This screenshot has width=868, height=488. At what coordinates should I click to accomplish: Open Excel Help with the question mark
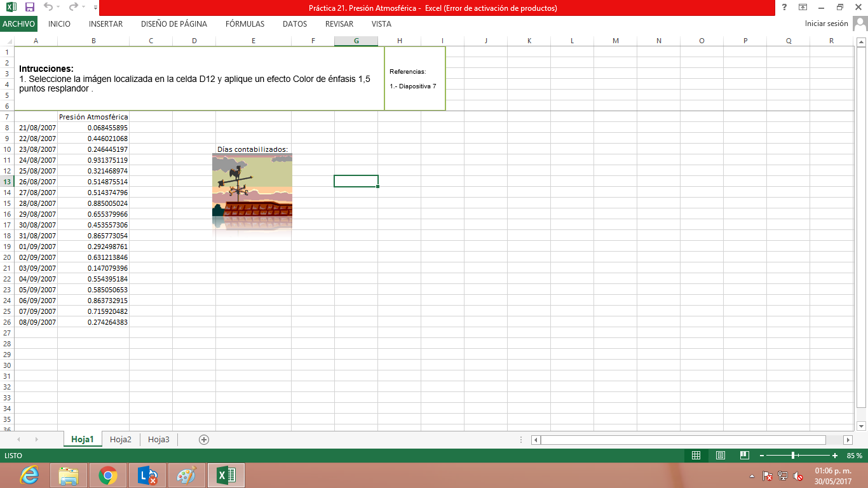(x=785, y=8)
